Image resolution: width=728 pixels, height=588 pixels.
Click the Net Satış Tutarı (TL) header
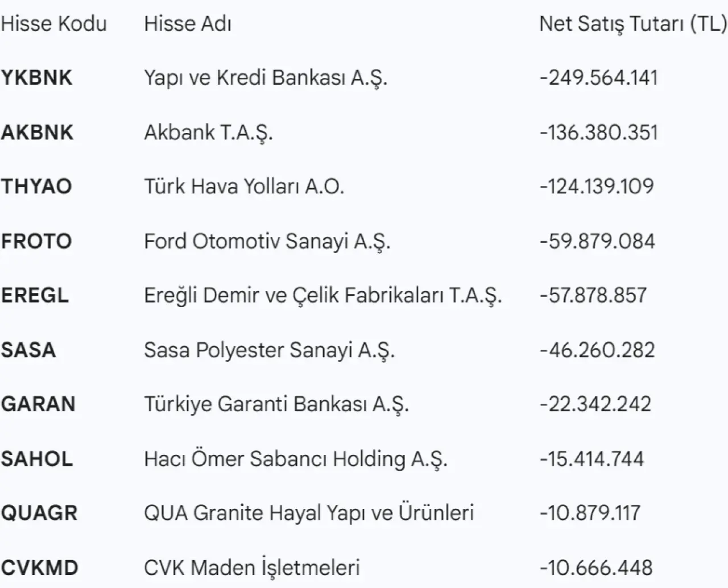632,24
